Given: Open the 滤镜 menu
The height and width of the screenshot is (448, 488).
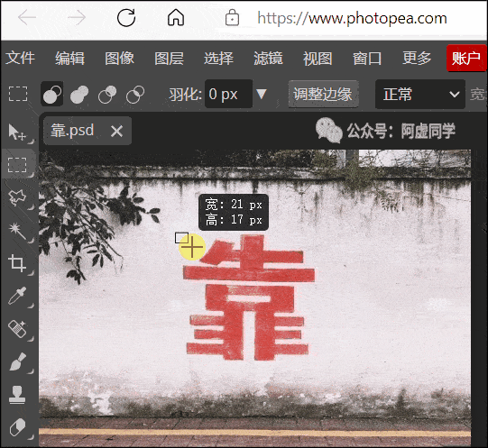Looking at the screenshot, I should (268, 59).
